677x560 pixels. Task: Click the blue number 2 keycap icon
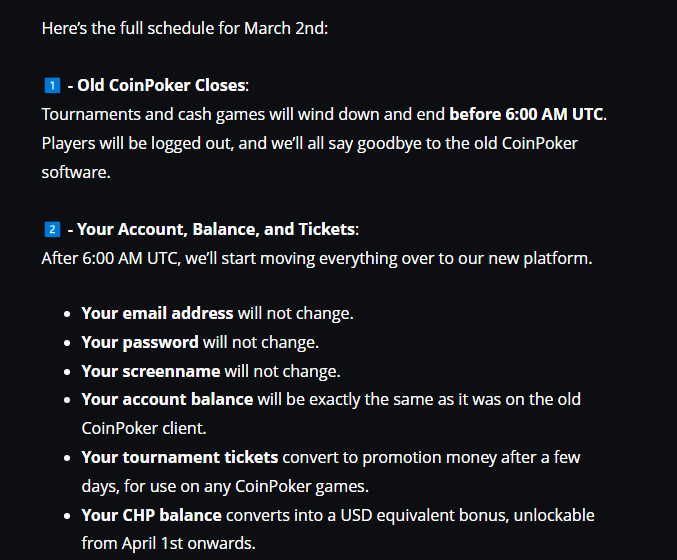point(50,230)
